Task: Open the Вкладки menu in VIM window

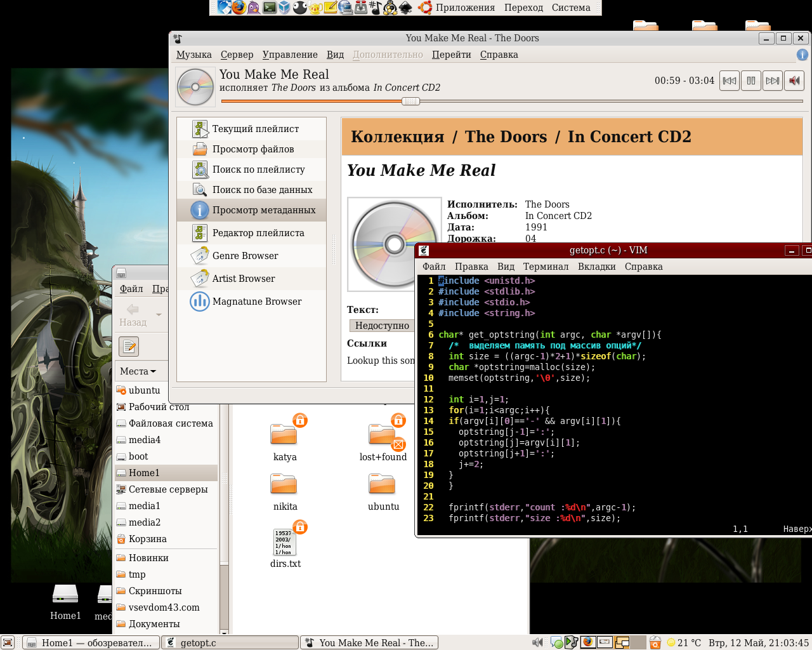Action: 596,267
